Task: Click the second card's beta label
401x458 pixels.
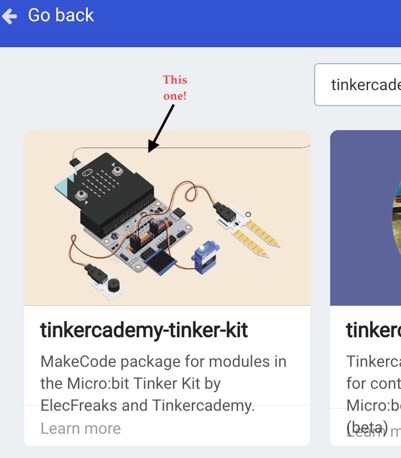Action: (x=367, y=428)
